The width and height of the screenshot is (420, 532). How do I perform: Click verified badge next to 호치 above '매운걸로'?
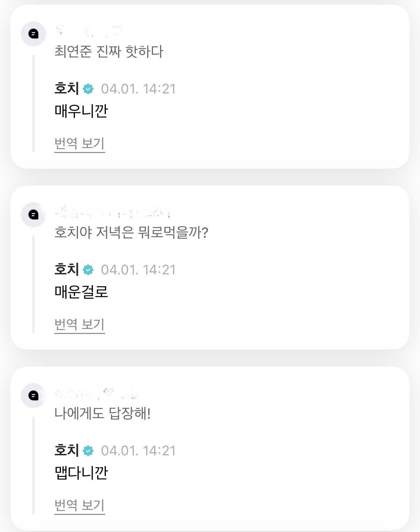[x=88, y=270]
